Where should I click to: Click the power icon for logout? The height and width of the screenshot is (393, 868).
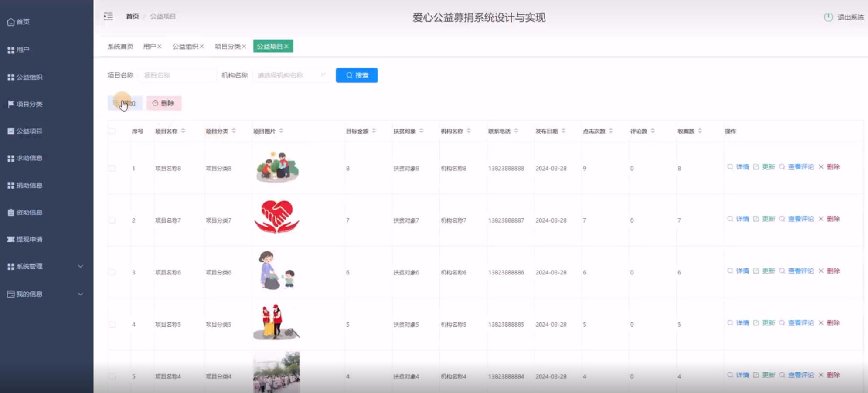(828, 17)
